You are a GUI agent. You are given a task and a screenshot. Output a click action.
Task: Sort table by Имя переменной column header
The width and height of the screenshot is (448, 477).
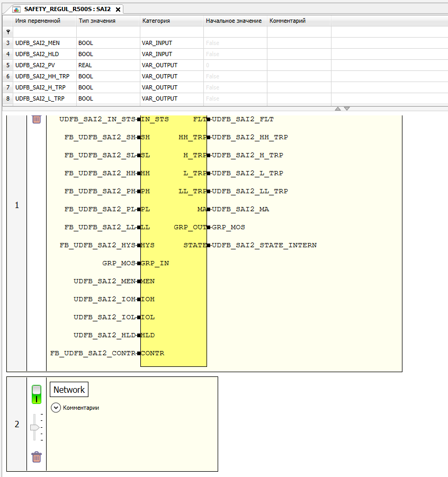[38, 21]
